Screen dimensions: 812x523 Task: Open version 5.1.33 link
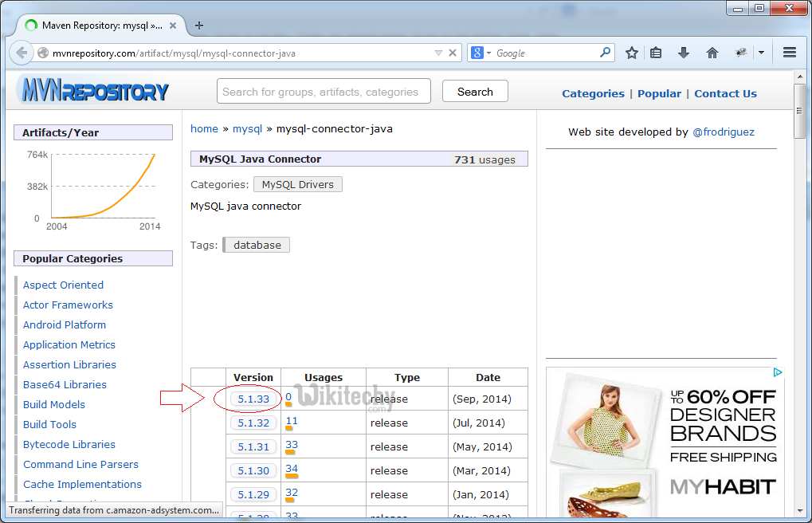point(253,399)
